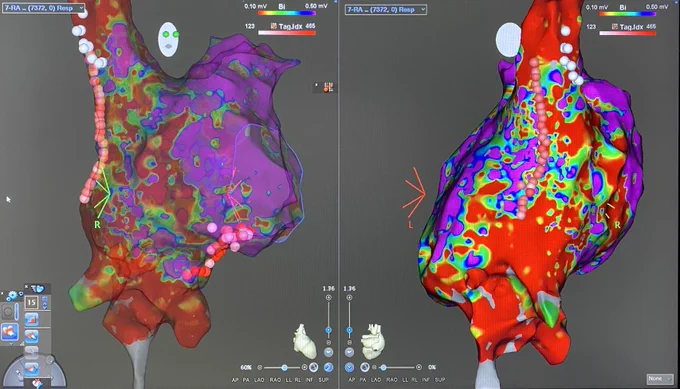Close the small tag panel in left pane
This screenshot has height=389, width=680.
[x=317, y=85]
